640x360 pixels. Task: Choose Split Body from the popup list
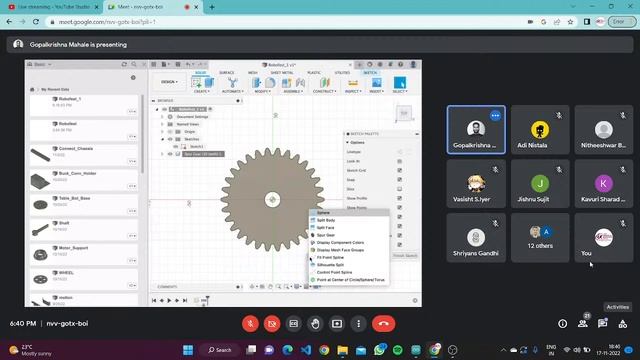point(349,220)
